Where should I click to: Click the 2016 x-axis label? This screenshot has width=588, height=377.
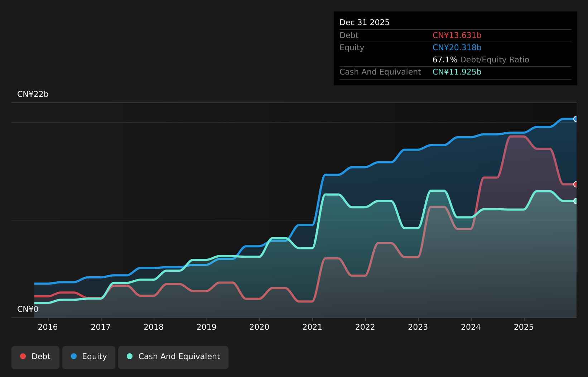48,327
